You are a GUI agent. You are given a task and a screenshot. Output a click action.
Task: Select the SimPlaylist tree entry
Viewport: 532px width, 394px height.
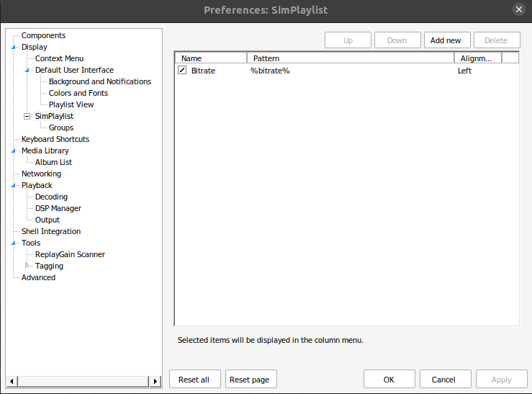pos(54,116)
